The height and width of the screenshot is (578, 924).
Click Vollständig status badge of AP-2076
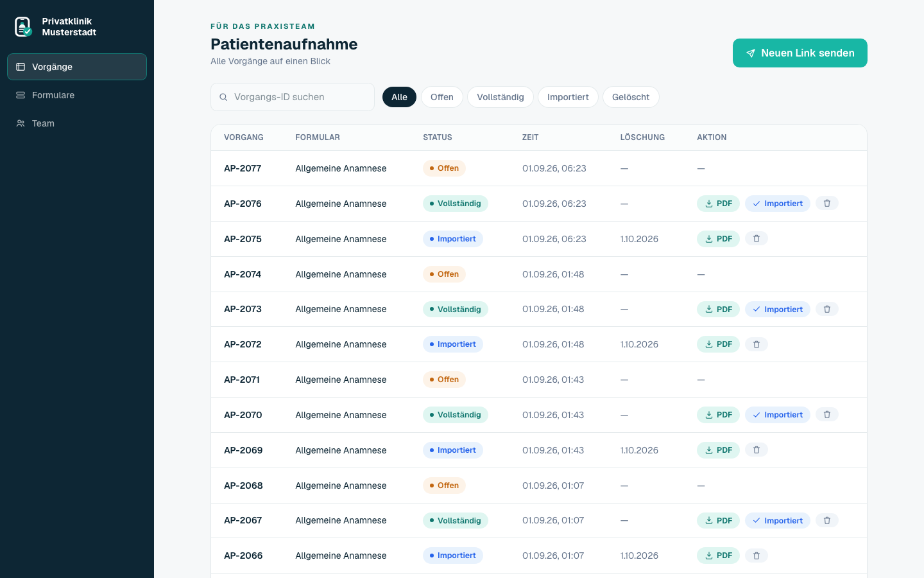click(x=456, y=204)
